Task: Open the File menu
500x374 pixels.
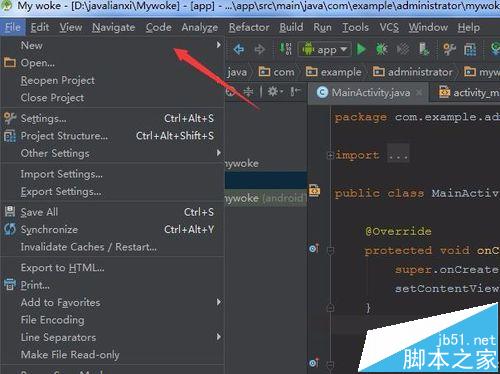Action: 12,27
